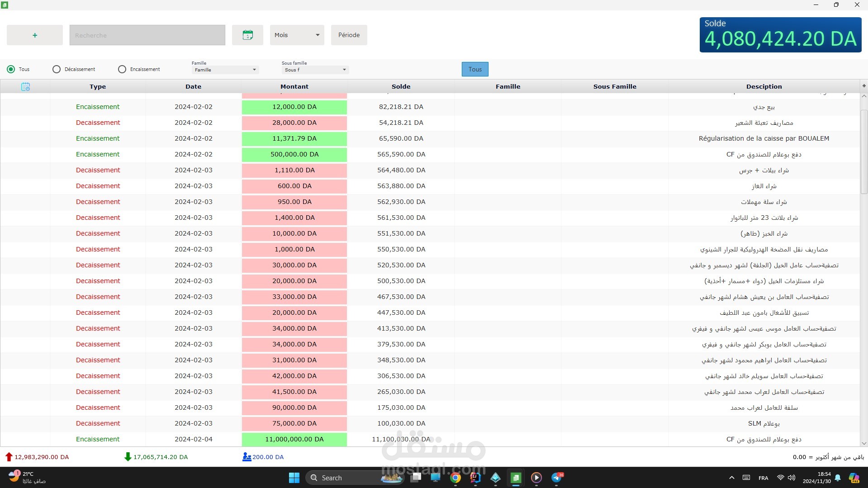Viewport: 868px width, 488px height.
Task: Click the green spreadsheet app taskbar icon
Action: click(x=516, y=478)
